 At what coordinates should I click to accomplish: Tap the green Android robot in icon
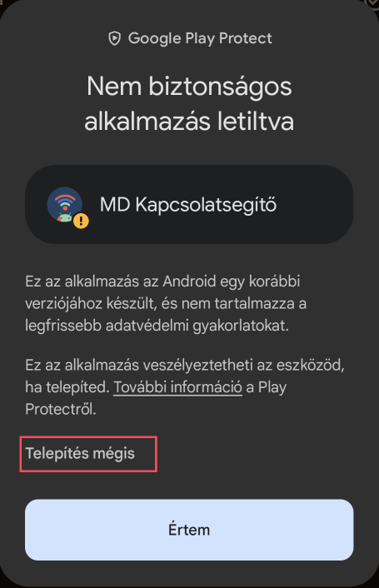point(64,217)
